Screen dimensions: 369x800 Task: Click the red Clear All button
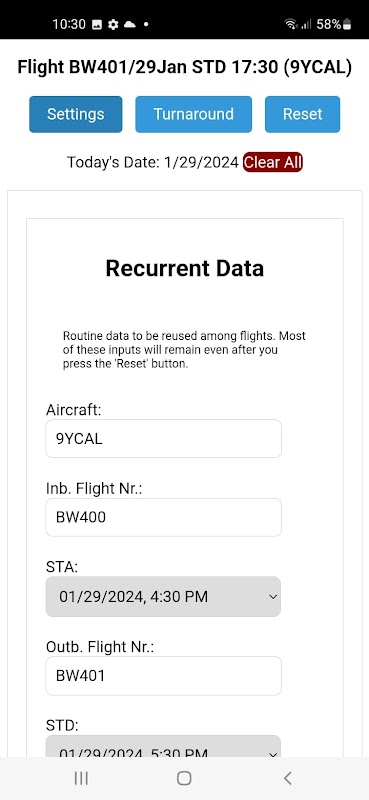[273, 162]
